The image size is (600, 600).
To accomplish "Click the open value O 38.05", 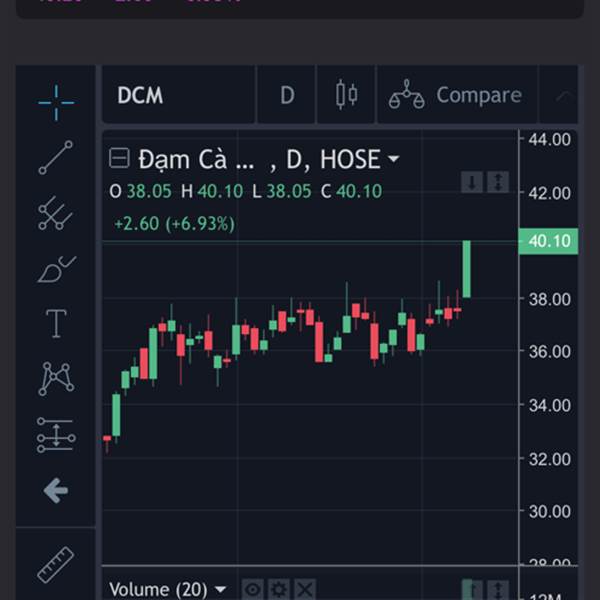I will point(140,191).
